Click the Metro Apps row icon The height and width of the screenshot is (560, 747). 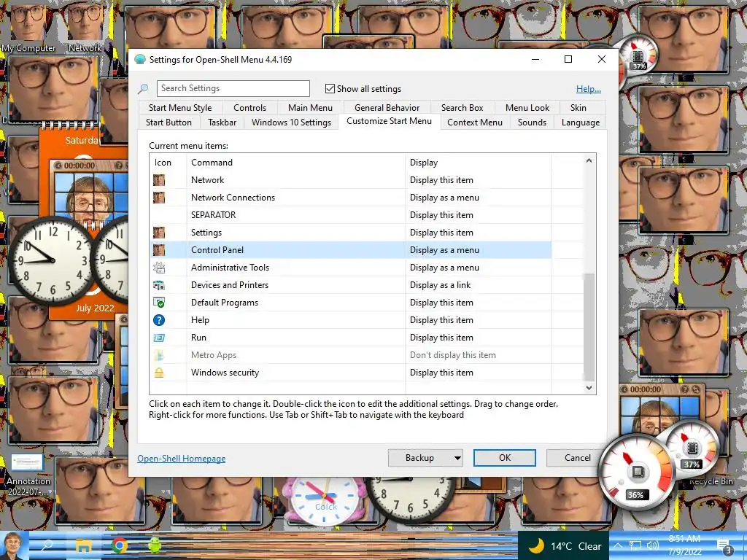(x=159, y=355)
